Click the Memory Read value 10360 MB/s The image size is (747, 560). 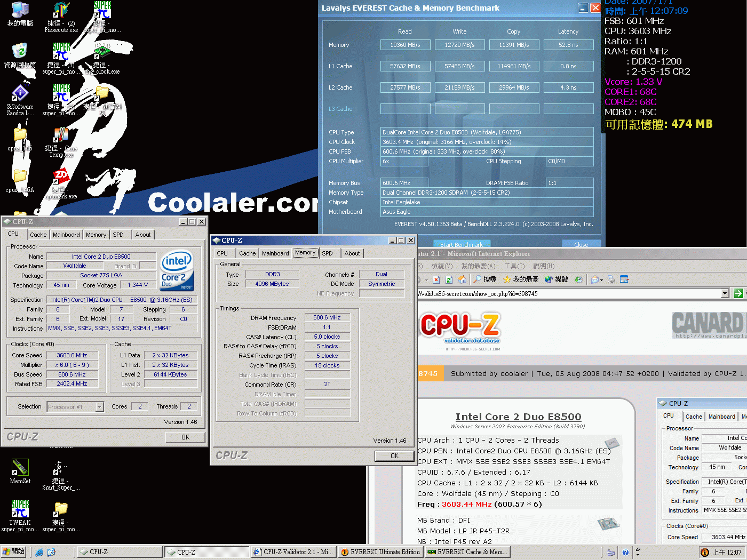(405, 45)
